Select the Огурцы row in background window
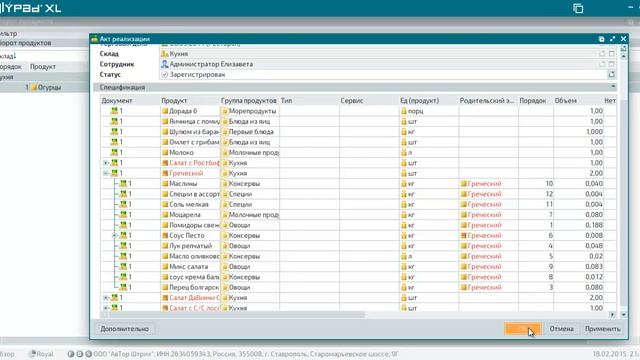The height and width of the screenshot is (360, 640). point(44,87)
